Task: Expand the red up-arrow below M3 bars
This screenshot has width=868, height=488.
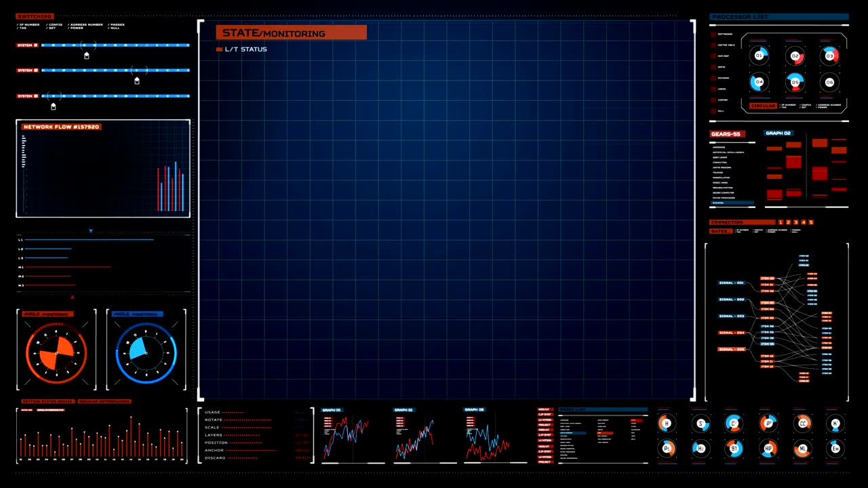Action: coord(73,296)
